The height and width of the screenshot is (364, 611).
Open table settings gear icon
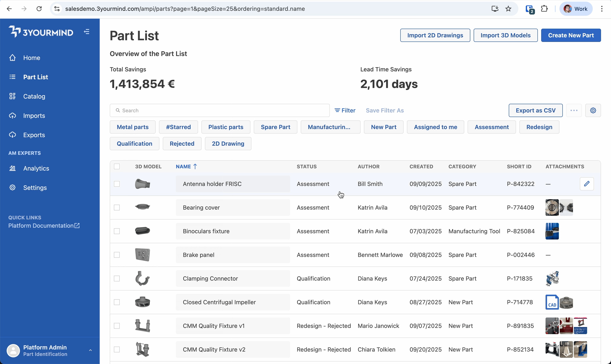pyautogui.click(x=593, y=110)
